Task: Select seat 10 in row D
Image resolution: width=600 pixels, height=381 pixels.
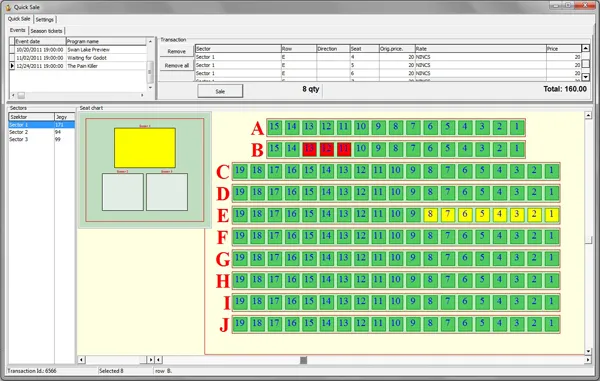Action: pyautogui.click(x=396, y=193)
